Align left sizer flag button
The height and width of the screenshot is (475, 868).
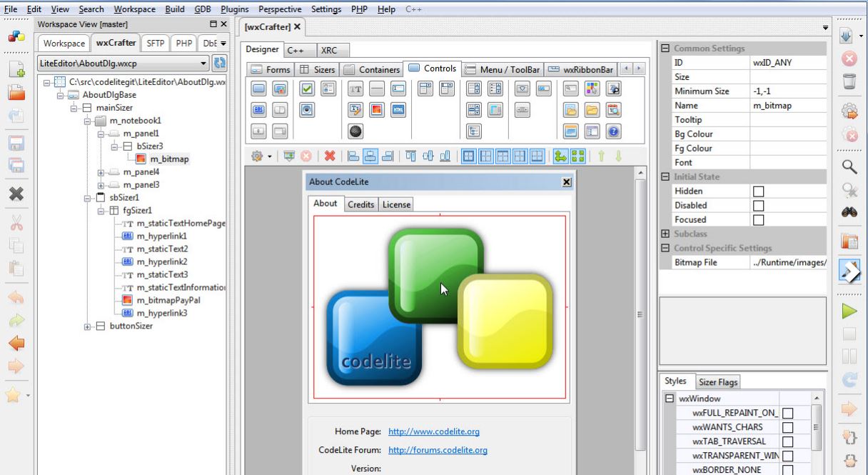pyautogui.click(x=354, y=156)
